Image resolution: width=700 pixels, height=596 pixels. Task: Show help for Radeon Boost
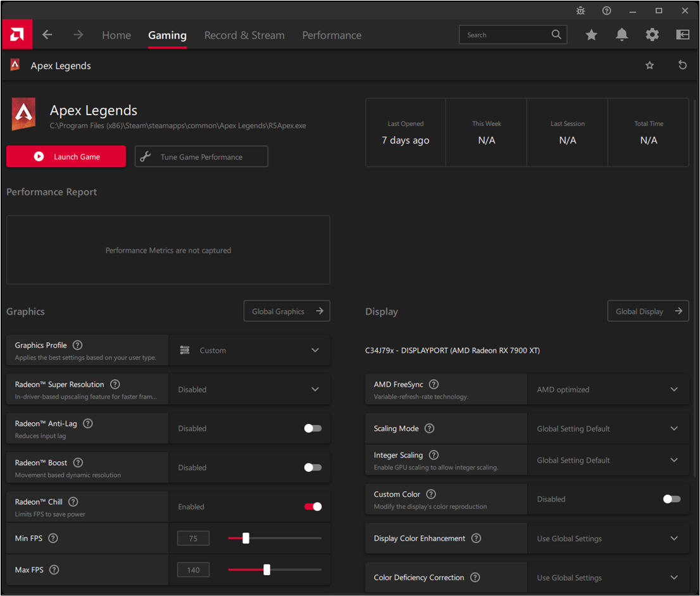(x=78, y=463)
